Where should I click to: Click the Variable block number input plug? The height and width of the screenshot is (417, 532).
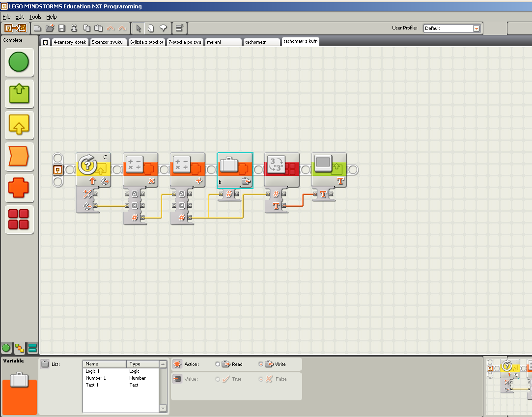[x=221, y=194]
